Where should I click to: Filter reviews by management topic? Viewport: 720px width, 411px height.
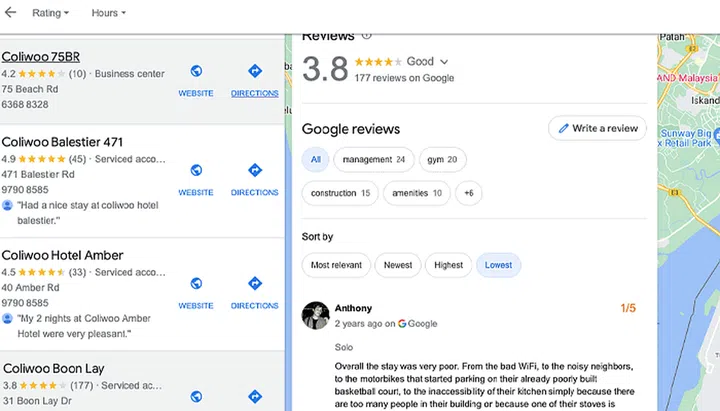(x=373, y=159)
